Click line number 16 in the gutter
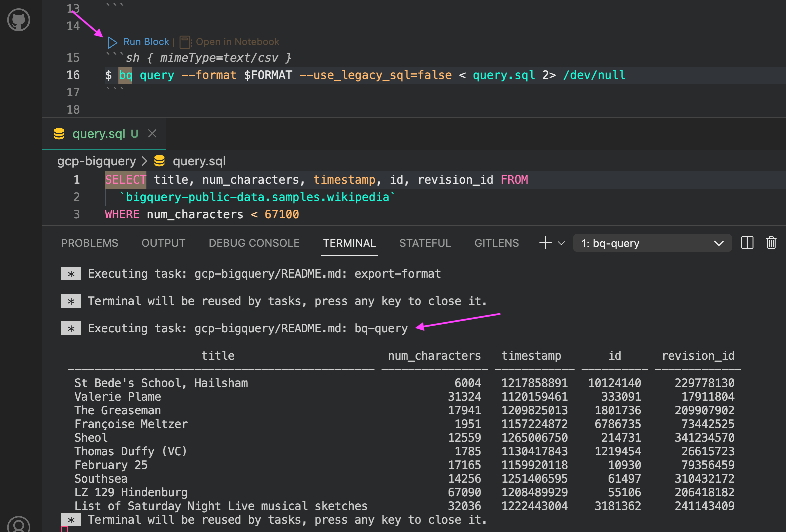786x532 pixels. 73,75
